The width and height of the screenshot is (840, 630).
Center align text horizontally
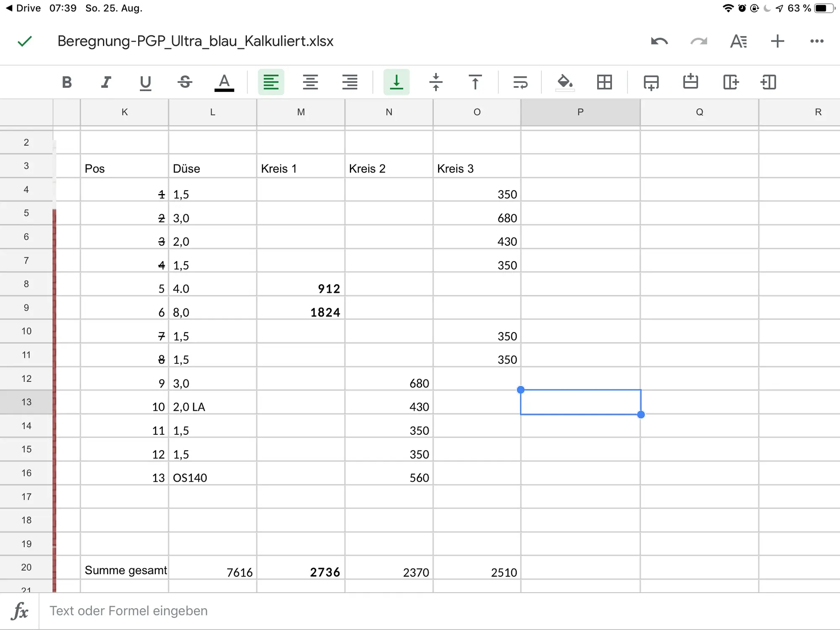pos(310,82)
